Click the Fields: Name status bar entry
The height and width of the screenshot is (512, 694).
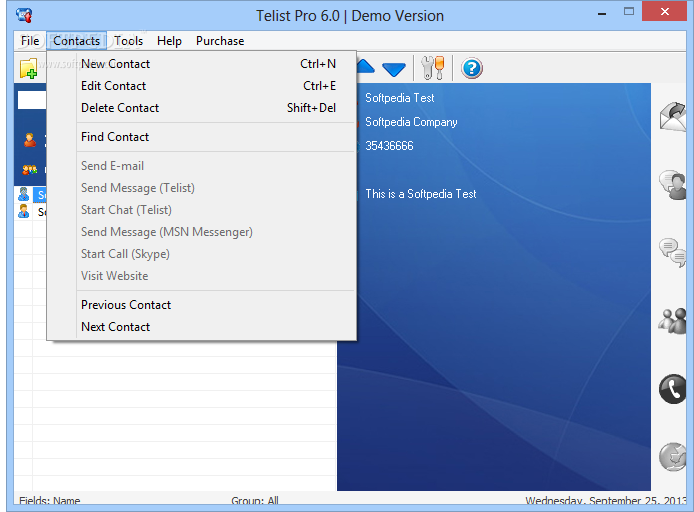pos(50,500)
